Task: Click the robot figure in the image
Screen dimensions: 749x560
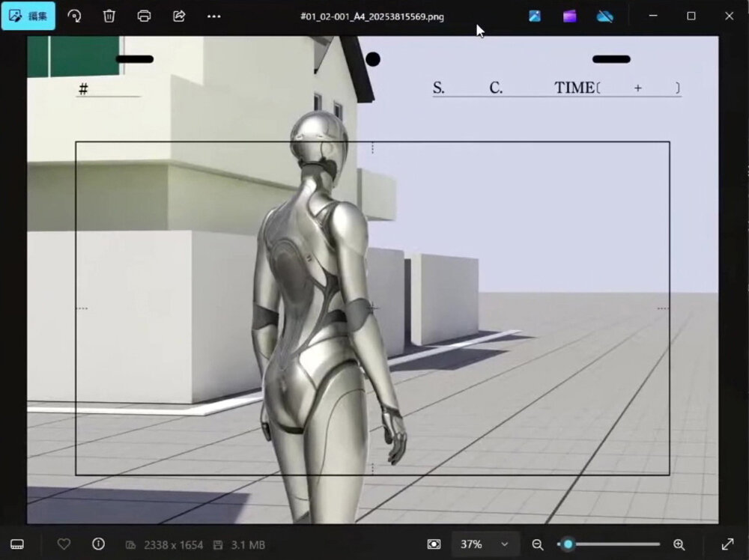Action: point(322,299)
